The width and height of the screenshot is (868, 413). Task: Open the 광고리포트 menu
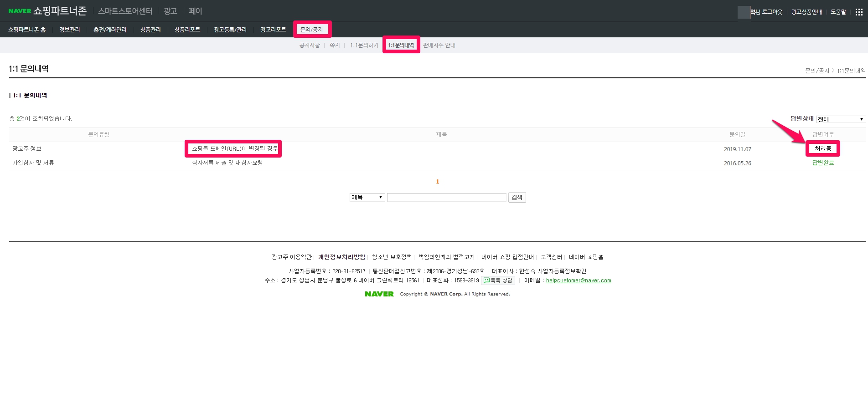click(x=273, y=30)
